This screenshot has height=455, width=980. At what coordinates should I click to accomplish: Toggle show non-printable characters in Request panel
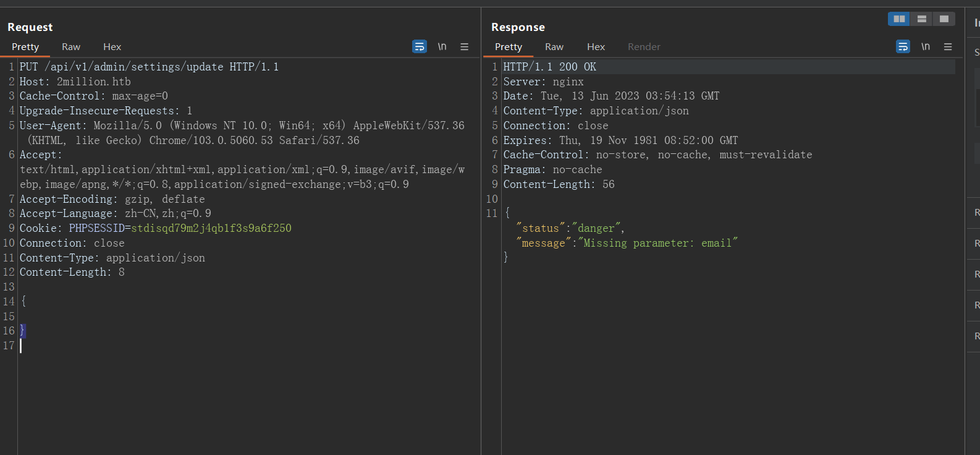pyautogui.click(x=442, y=46)
